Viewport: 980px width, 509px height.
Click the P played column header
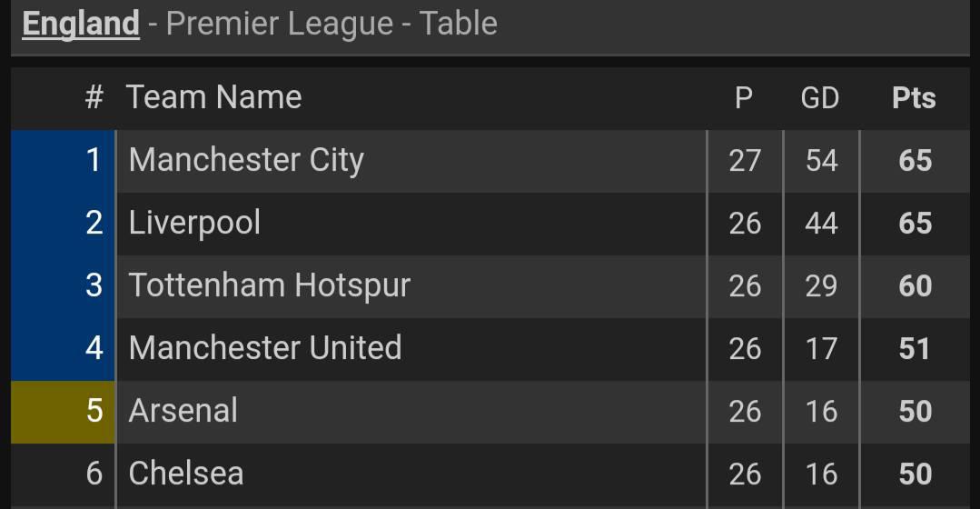743,98
